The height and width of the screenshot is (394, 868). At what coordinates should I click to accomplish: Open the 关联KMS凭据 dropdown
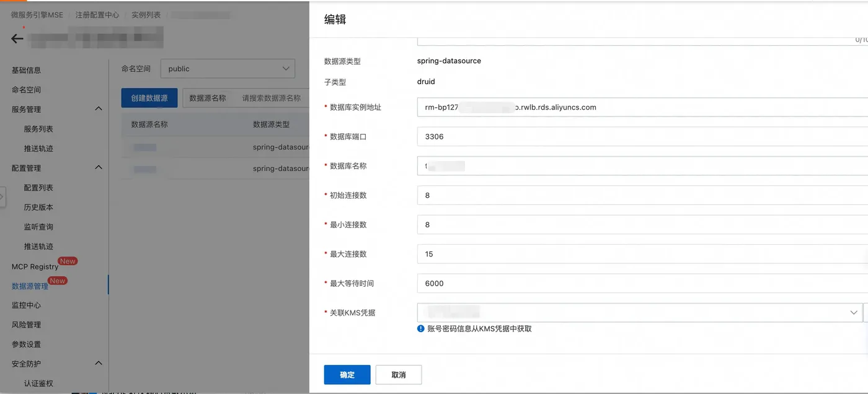(639, 313)
